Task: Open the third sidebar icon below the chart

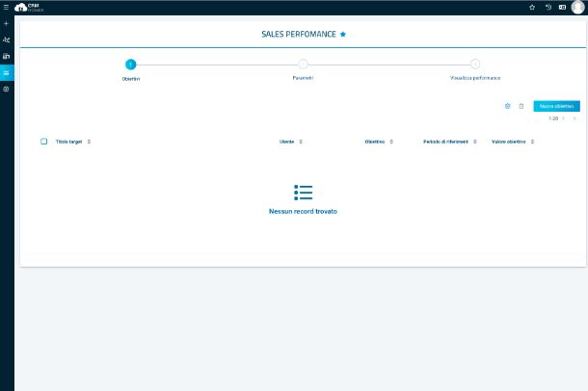Action: tap(6, 56)
